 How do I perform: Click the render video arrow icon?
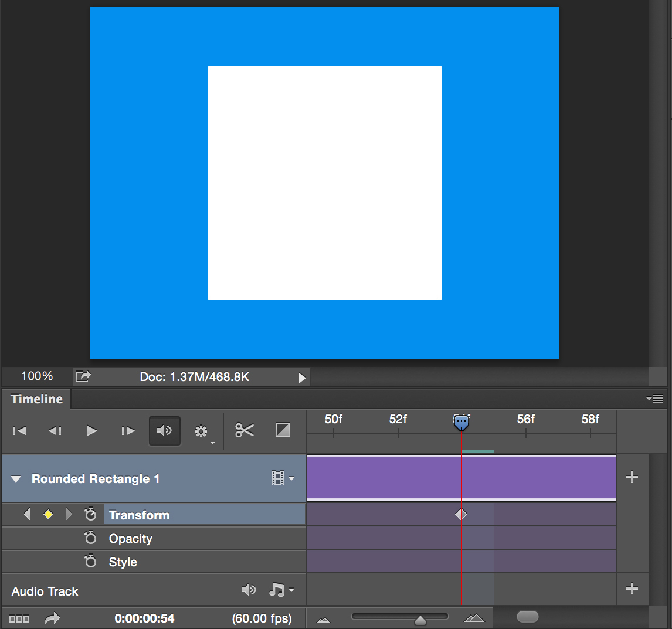53,618
